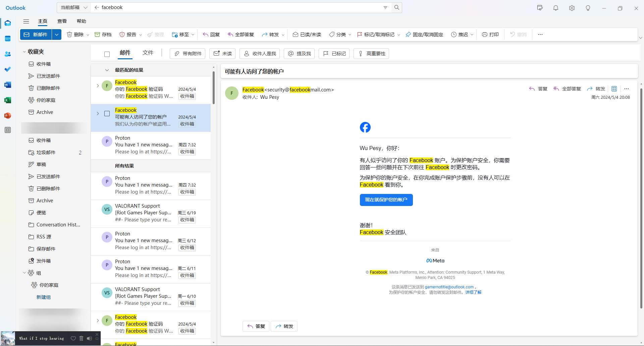Screen dimensions: 644x346
Task: Check the selected Facebook email checkbox
Action: pyautogui.click(x=107, y=114)
